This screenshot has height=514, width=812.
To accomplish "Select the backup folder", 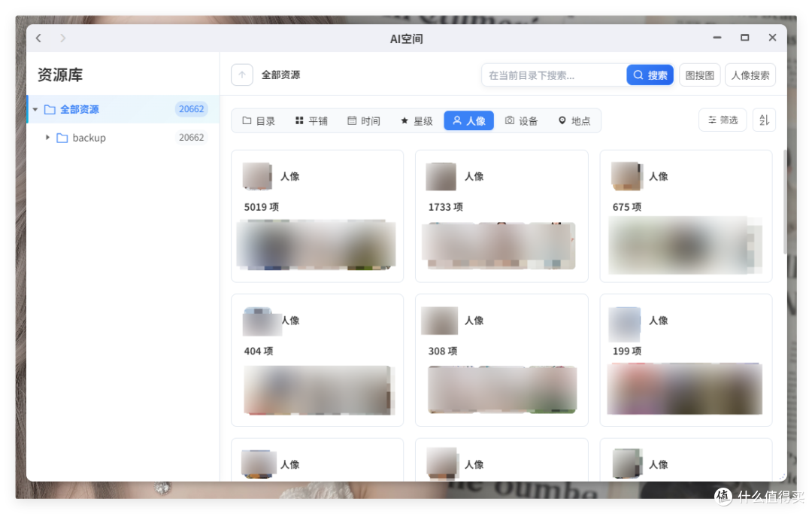I will [x=123, y=137].
